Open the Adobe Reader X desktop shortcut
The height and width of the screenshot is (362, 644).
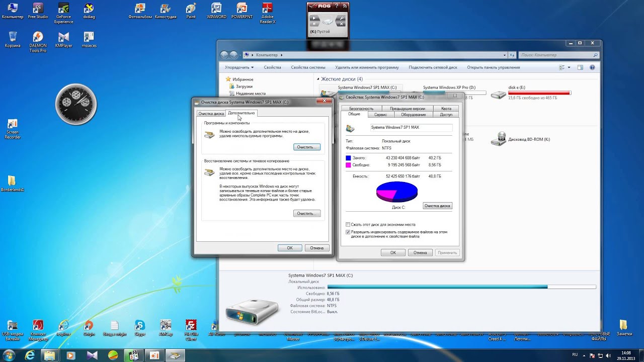coord(268,13)
